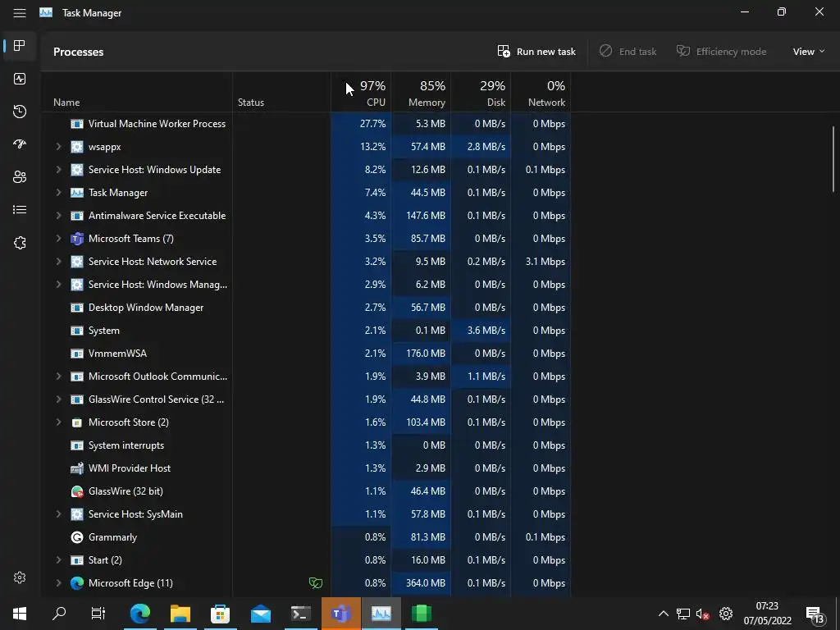Screen dimensions: 840x630
Task: Open Task Manager settings gear
Action: tap(20, 577)
